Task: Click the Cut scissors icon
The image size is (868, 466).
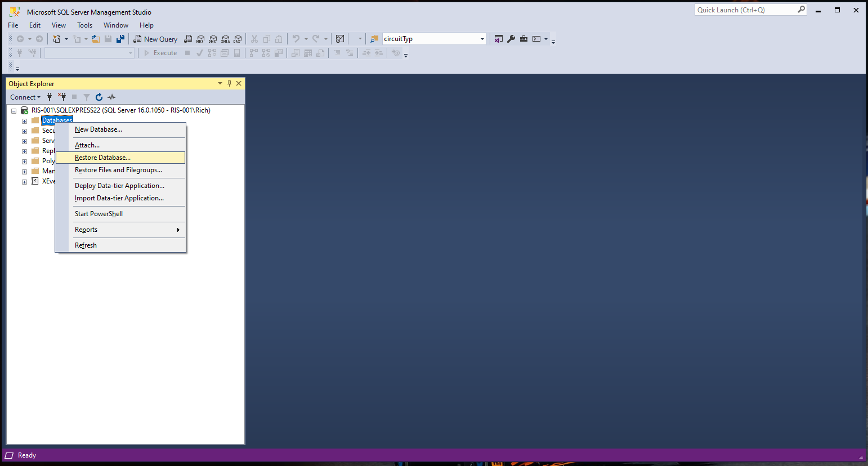Action: (254, 39)
